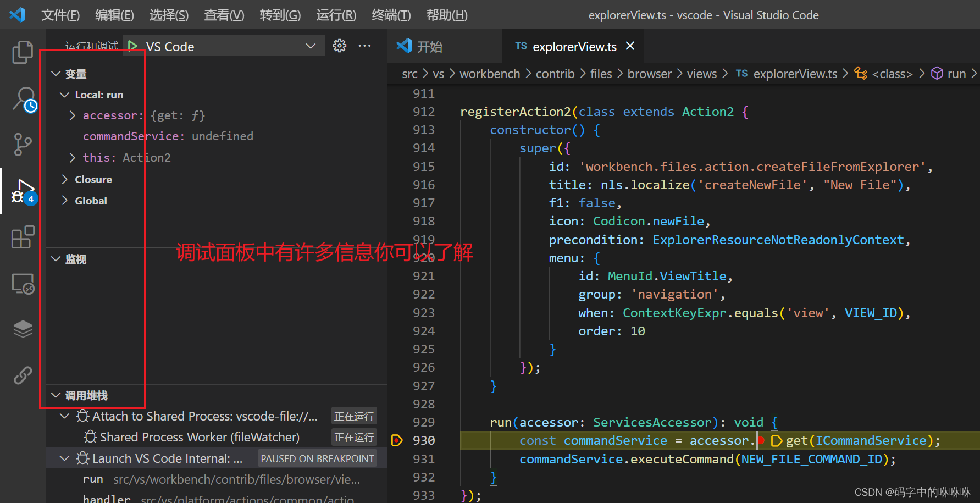Image resolution: width=980 pixels, height=503 pixels.
Task: Collapse the Attach to Shared Process session
Action: (x=64, y=416)
